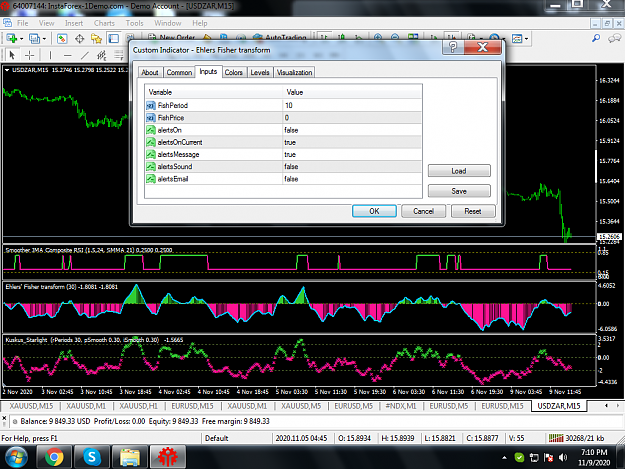The height and width of the screenshot is (469, 625).
Task: Open the Tools menu
Action: (x=134, y=23)
